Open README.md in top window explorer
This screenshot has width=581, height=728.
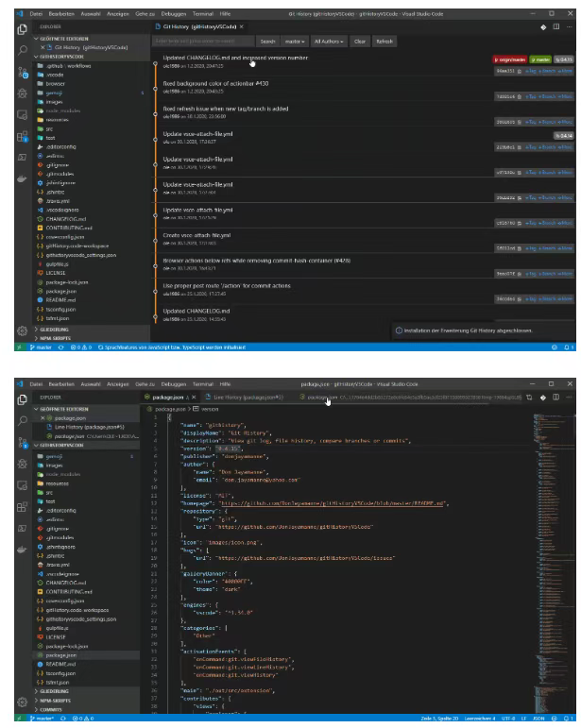(60, 300)
